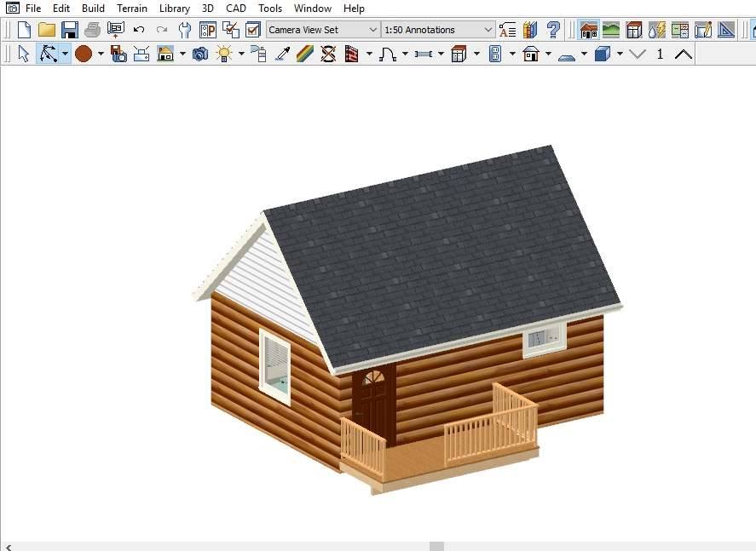Screen dimensions: 756x551
Task: Select the doorway arch tool
Action: pyautogui.click(x=388, y=54)
